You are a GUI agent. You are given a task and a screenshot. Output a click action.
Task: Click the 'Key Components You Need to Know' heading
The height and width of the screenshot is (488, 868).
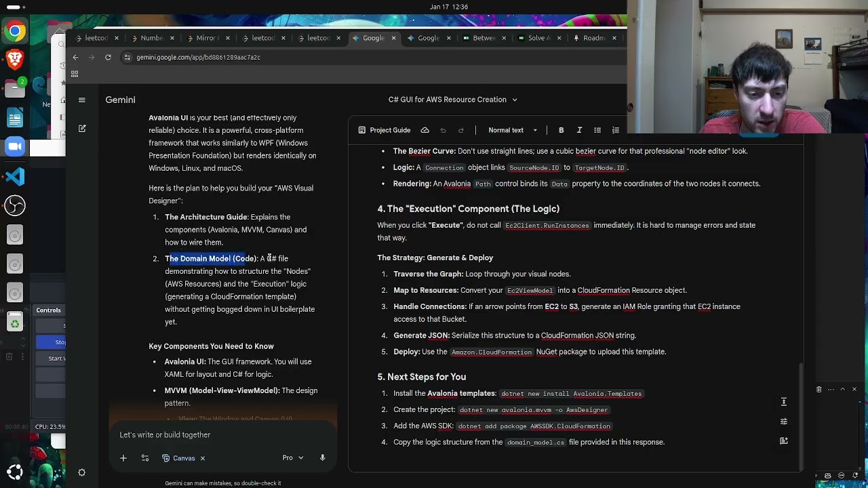click(x=211, y=346)
